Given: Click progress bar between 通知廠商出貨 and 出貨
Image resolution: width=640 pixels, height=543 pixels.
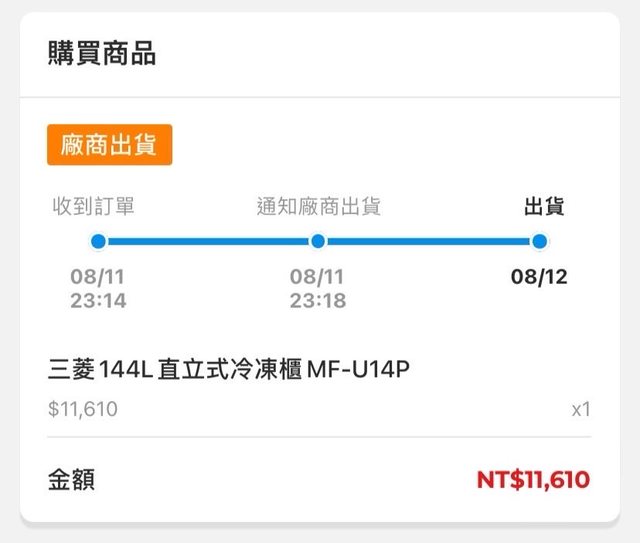Looking at the screenshot, I should (x=429, y=241).
